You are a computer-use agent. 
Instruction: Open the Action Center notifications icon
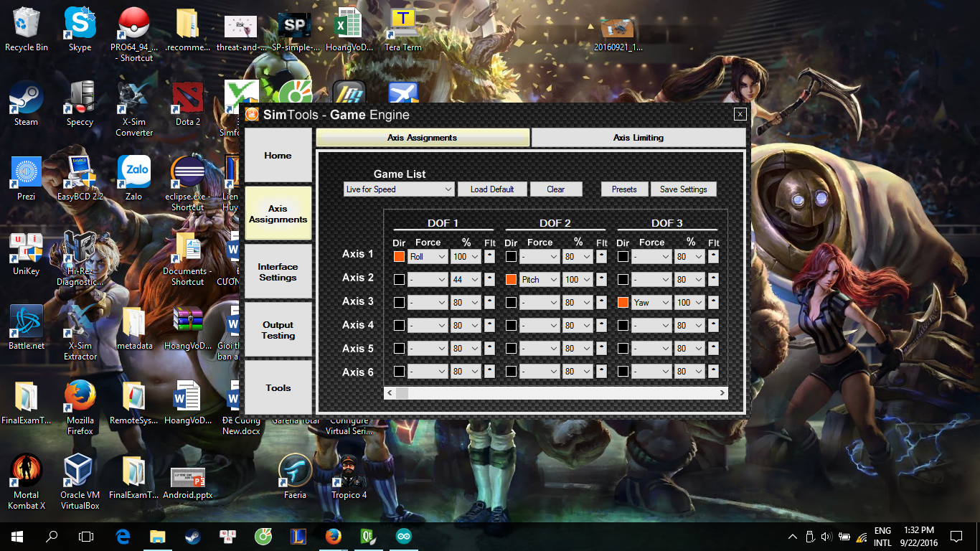tap(956, 536)
